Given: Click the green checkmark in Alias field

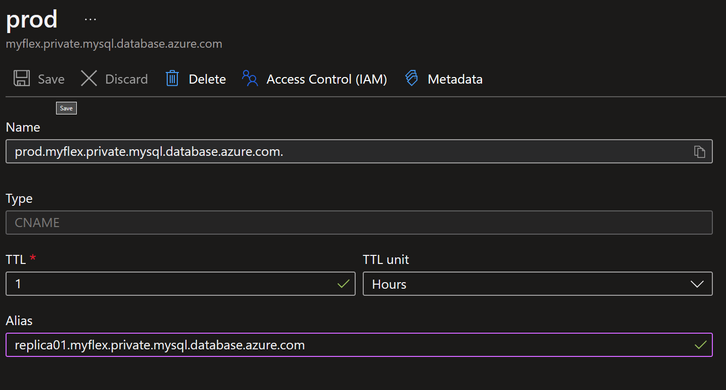Looking at the screenshot, I should pyautogui.click(x=701, y=345).
